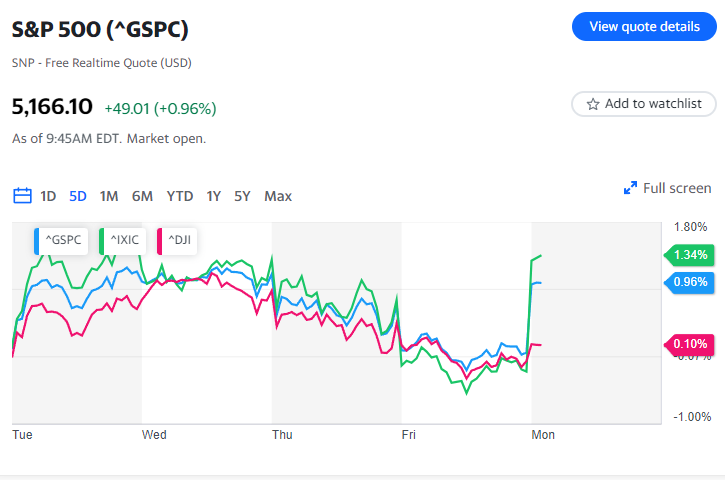
Task: Select the 6M time range
Action: (142, 196)
